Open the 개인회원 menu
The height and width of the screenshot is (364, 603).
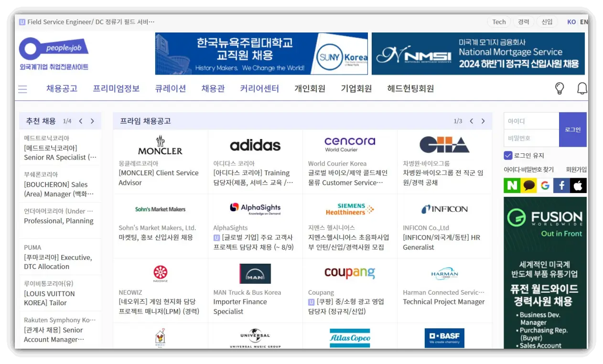(310, 88)
